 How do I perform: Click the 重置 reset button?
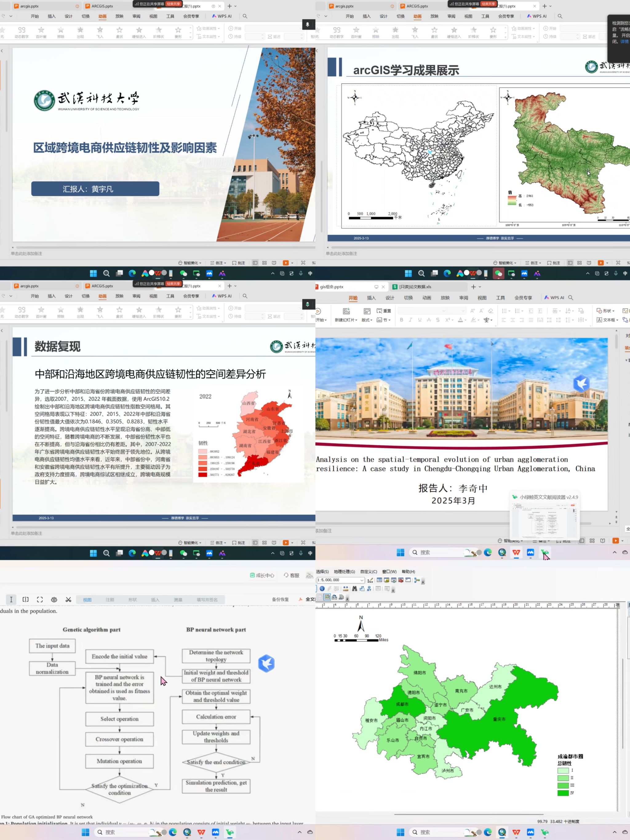tap(384, 311)
